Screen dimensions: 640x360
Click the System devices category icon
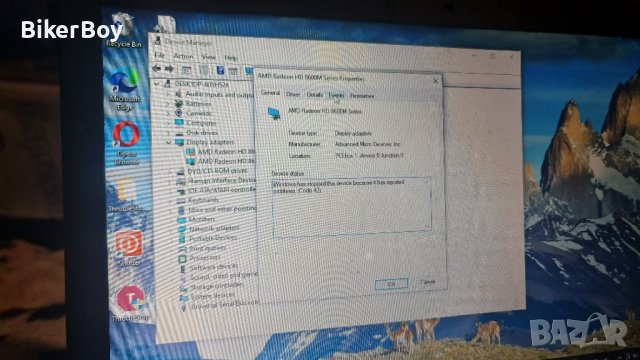pos(184,297)
